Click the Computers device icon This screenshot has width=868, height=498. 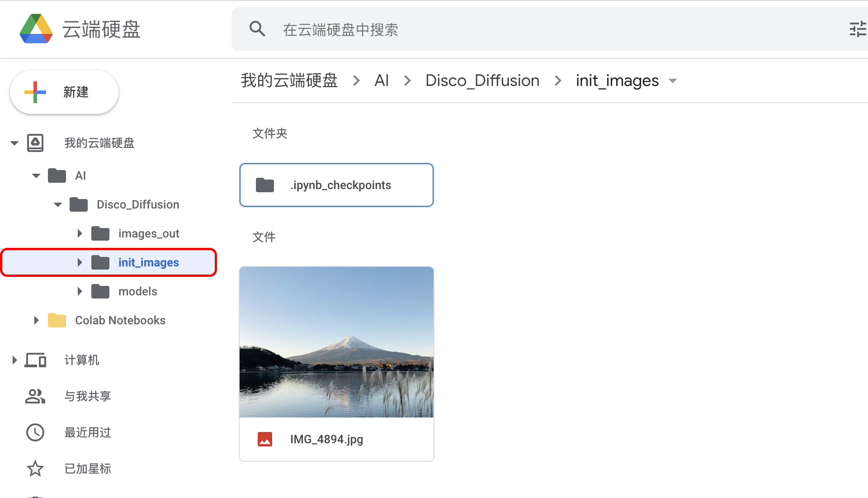coord(35,360)
